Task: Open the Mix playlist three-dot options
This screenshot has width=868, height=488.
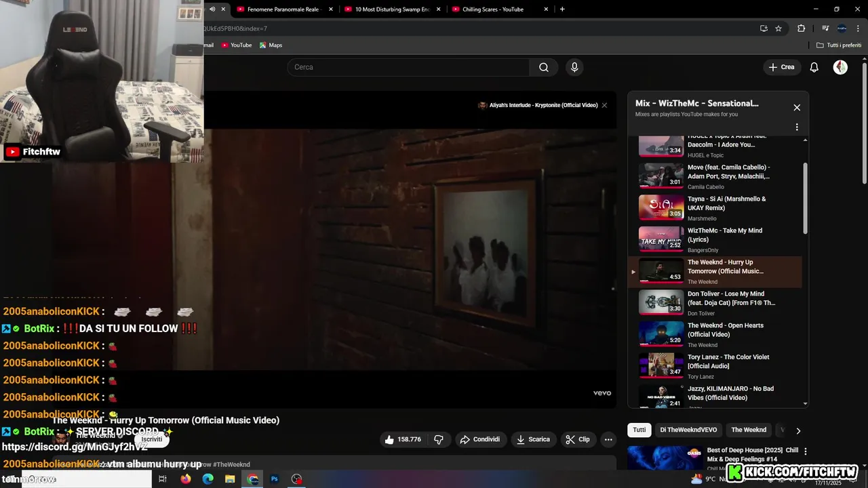Action: point(797,127)
